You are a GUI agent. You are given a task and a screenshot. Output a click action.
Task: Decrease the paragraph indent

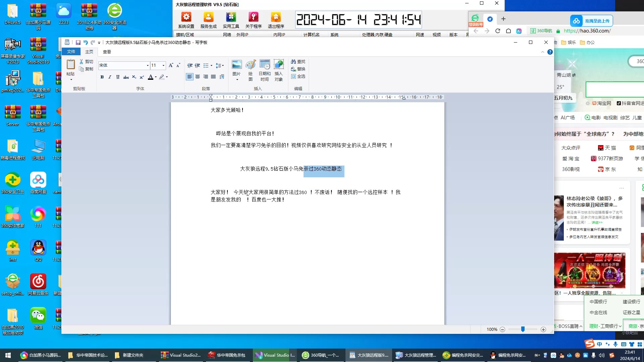click(190, 65)
